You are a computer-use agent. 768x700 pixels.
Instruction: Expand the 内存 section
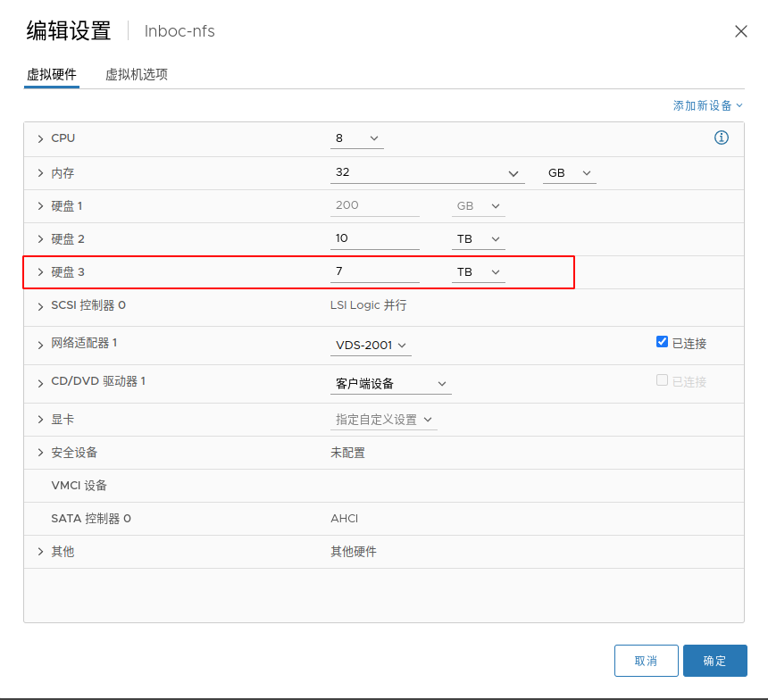[41, 172]
